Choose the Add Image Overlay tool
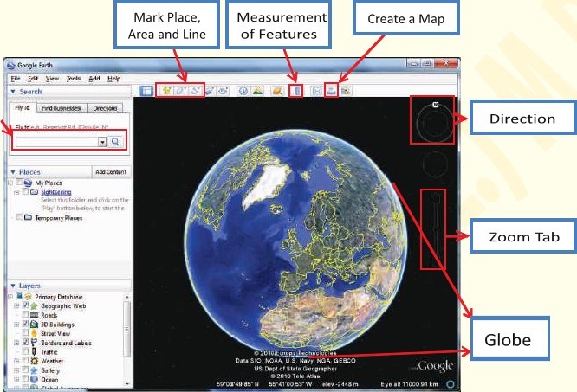The width and height of the screenshot is (577, 392). (210, 90)
